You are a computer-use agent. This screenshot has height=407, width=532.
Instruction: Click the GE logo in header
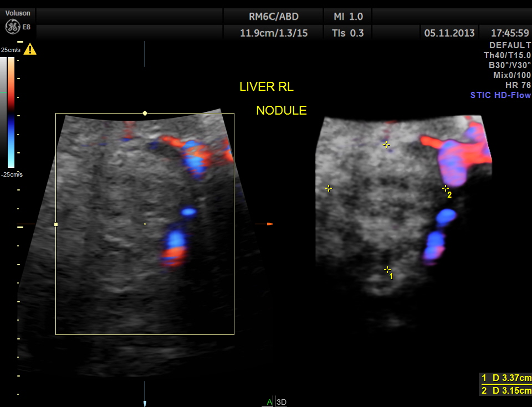point(12,26)
